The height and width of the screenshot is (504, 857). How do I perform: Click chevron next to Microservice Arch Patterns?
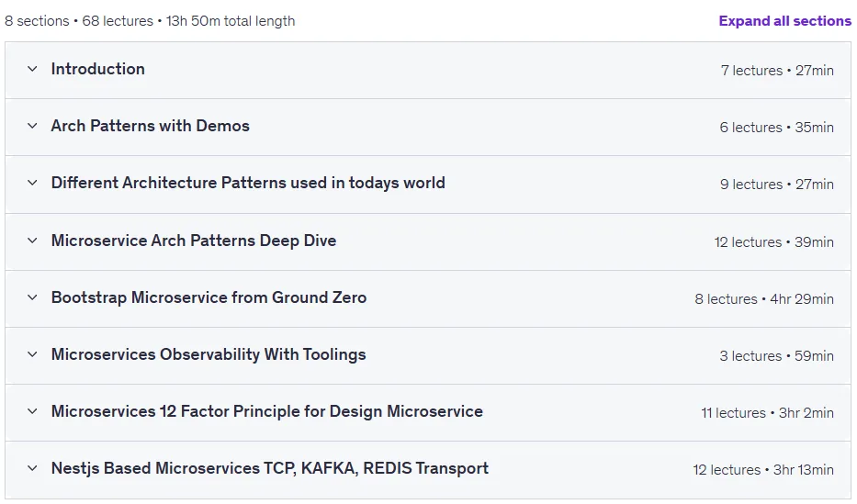pos(32,241)
